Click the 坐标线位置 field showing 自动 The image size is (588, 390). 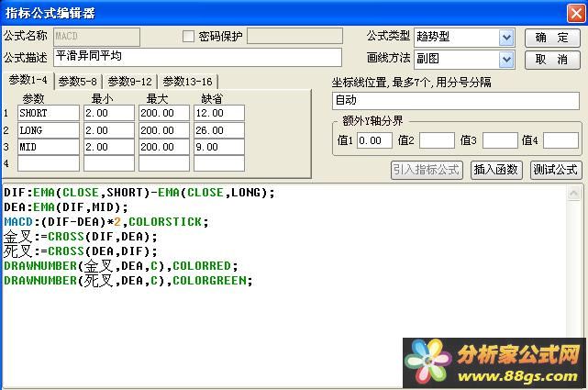[x=456, y=101]
